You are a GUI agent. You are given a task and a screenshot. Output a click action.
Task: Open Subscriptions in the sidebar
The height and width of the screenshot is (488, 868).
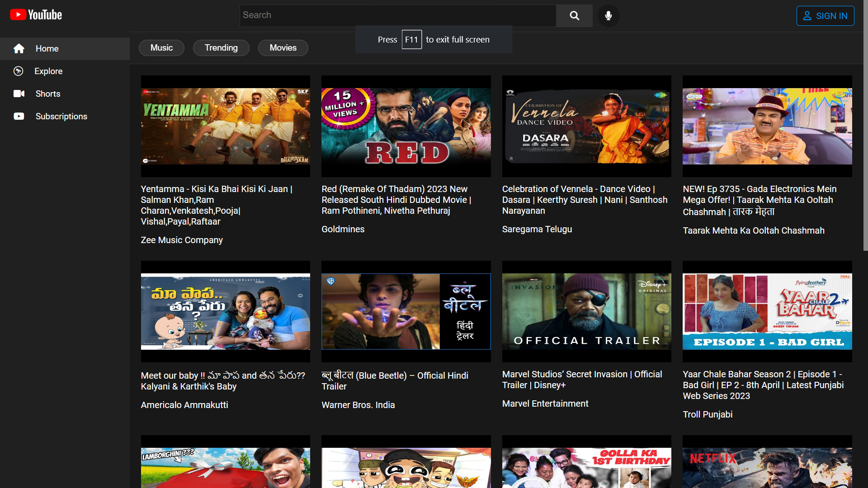(x=65, y=116)
